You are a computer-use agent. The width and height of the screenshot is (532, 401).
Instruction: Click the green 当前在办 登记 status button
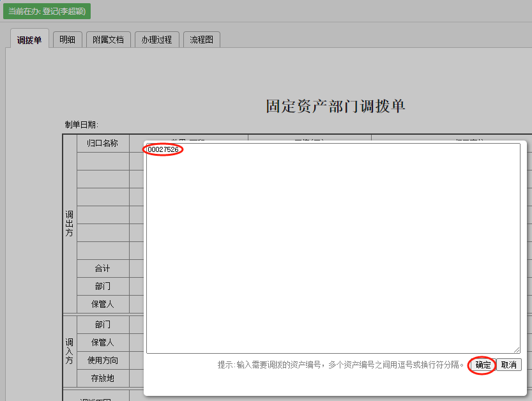[x=47, y=11]
